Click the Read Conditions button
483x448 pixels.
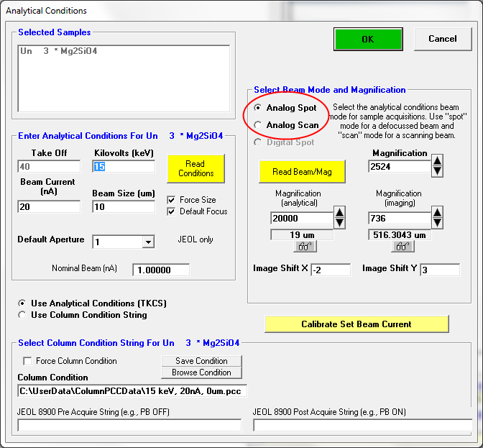point(195,168)
